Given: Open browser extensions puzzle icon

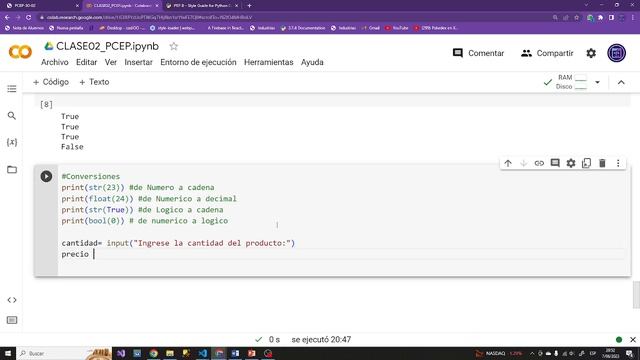Looking at the screenshot, I should click(600, 17).
